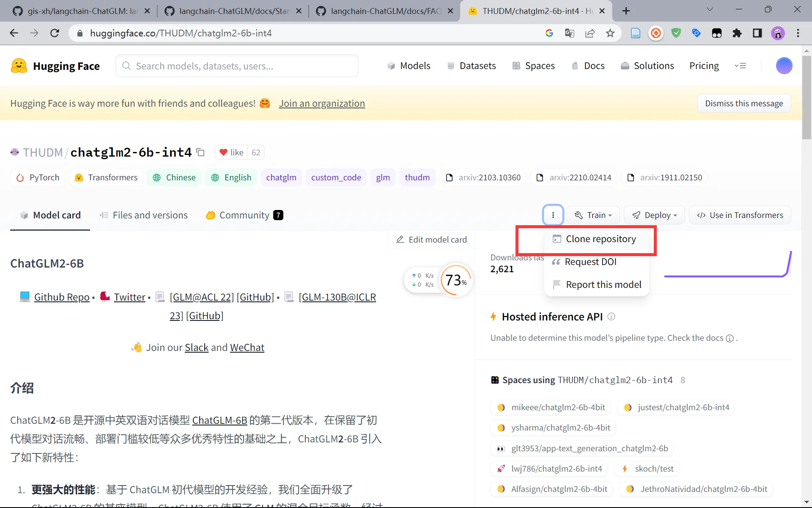Expand the Deploy dropdown
The image size is (812, 508).
[x=654, y=215]
